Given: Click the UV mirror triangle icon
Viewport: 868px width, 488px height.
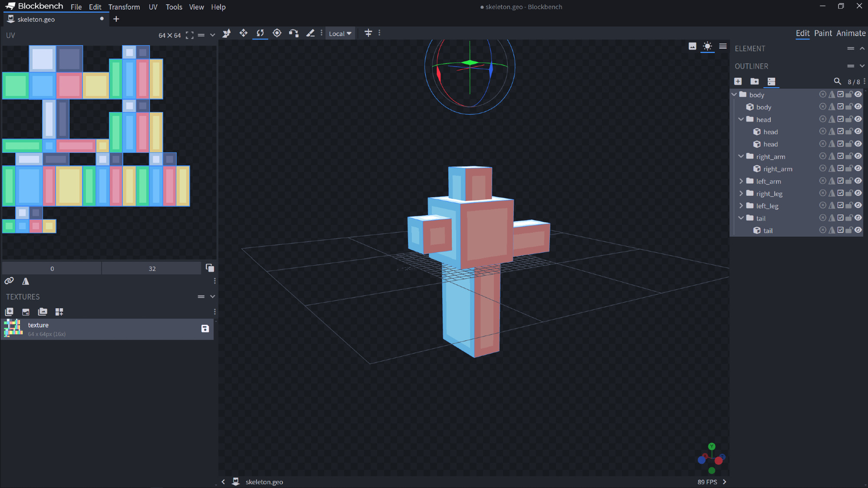Looking at the screenshot, I should (x=26, y=281).
